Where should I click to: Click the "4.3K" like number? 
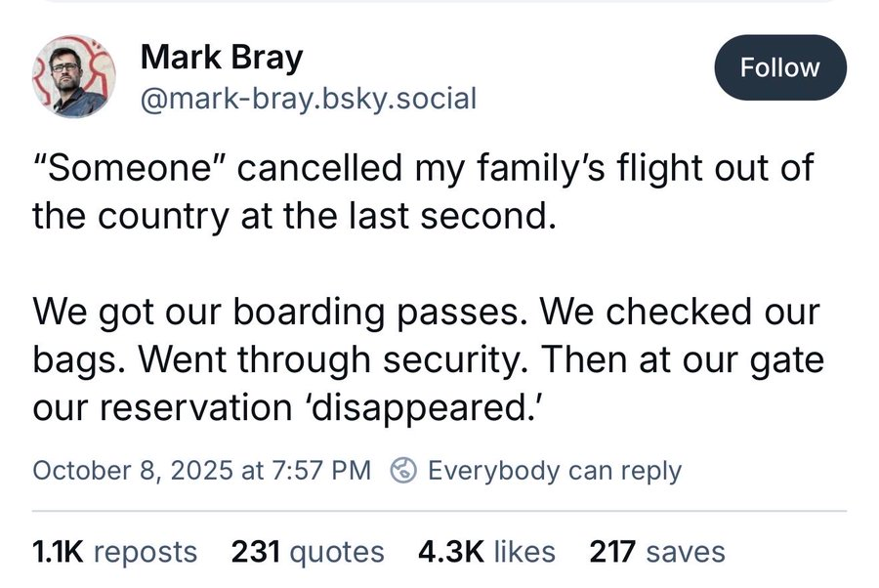(450, 552)
